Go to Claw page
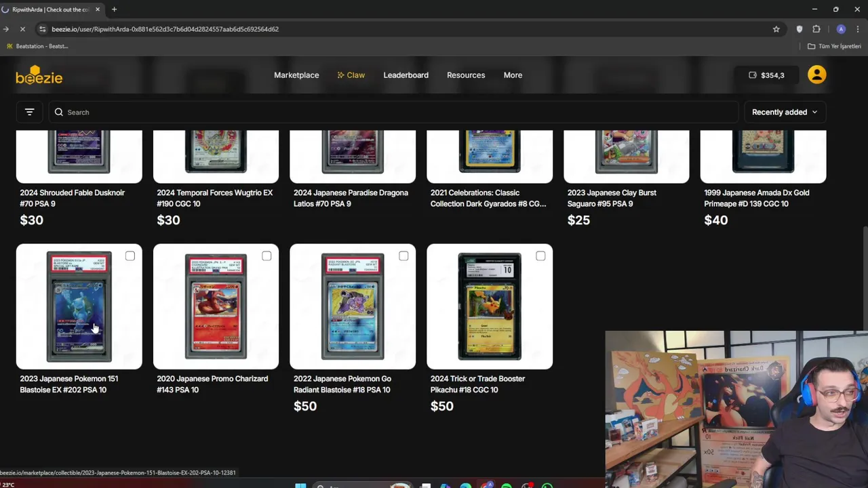 [351, 75]
